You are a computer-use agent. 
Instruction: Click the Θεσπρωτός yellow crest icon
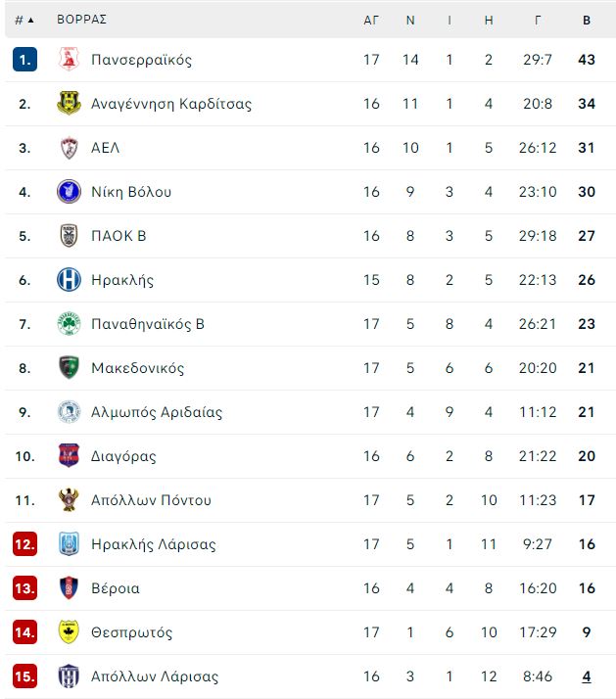pyautogui.click(x=70, y=632)
